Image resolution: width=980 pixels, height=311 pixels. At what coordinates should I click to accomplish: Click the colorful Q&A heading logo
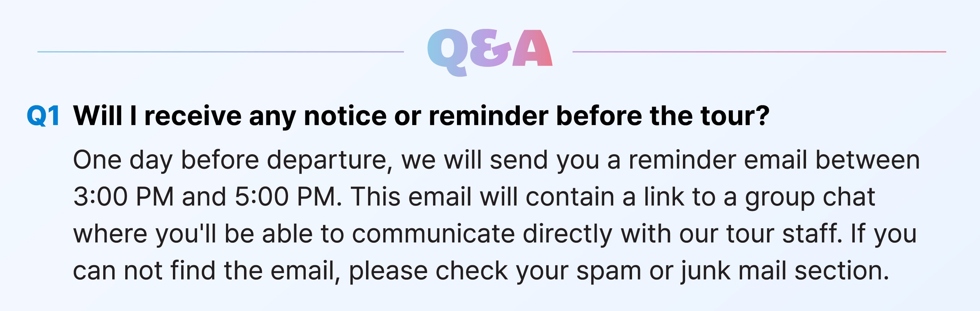point(489,52)
